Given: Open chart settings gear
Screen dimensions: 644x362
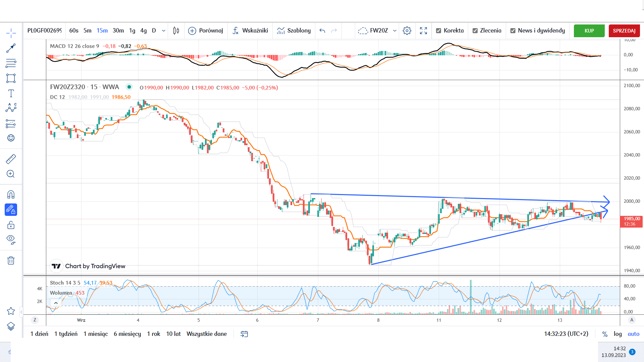Looking at the screenshot, I should tap(407, 31).
